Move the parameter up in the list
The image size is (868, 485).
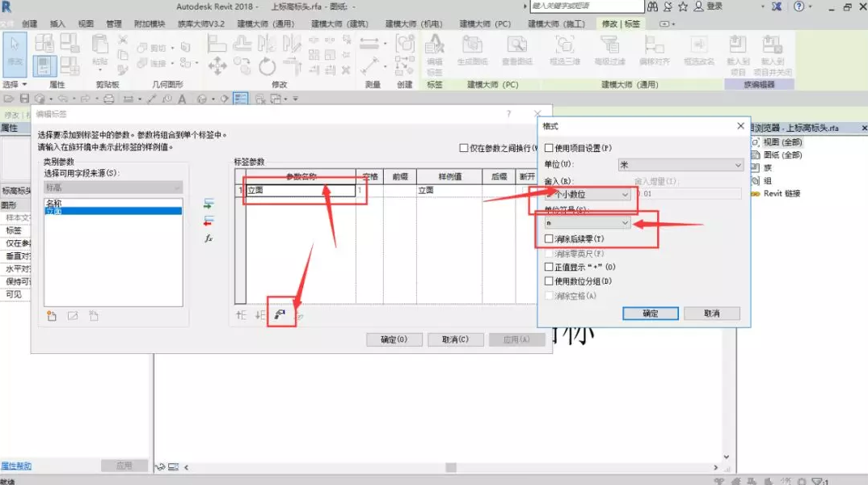(x=241, y=315)
